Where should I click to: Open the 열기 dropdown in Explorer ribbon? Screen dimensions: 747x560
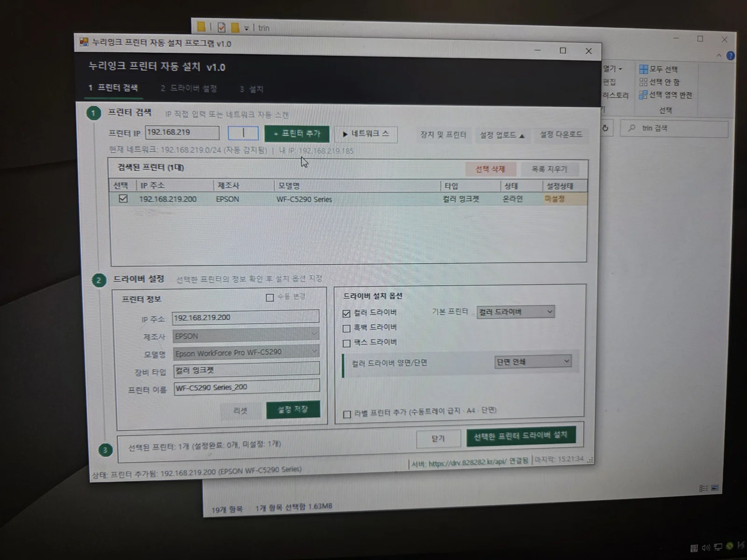point(612,69)
